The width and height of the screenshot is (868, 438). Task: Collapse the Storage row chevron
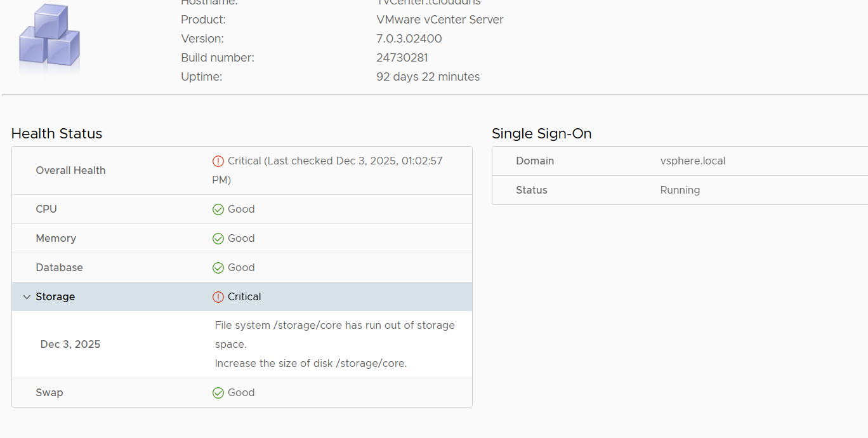click(x=27, y=297)
